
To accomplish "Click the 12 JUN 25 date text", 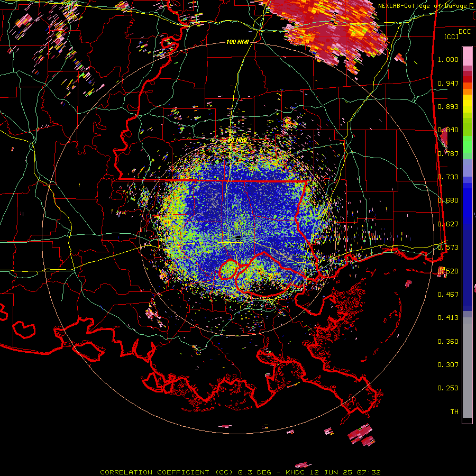I will [331, 472].
